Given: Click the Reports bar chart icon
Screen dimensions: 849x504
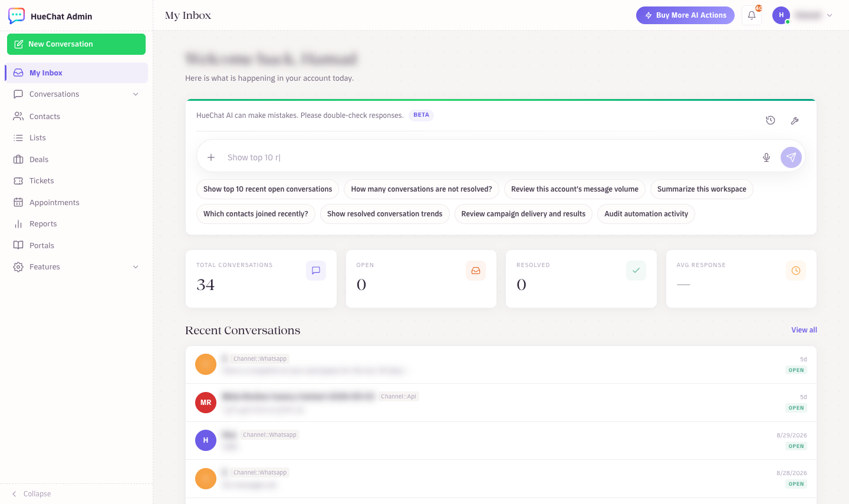Looking at the screenshot, I should pyautogui.click(x=18, y=224).
